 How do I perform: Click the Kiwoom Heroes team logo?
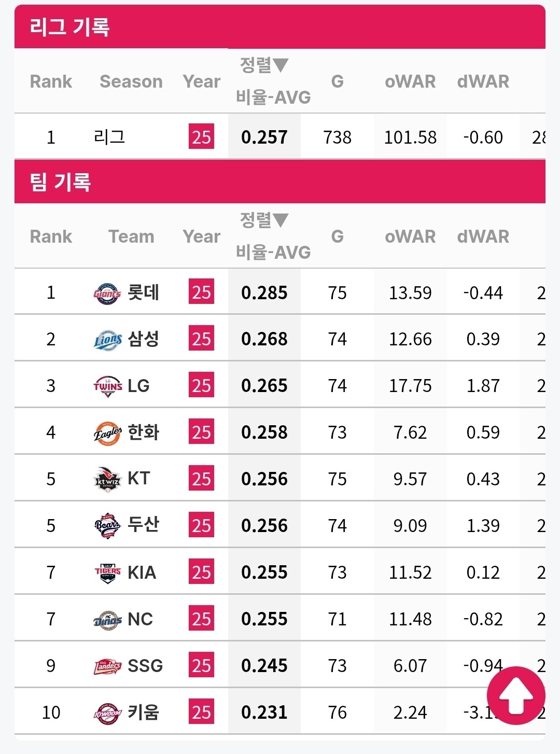click(107, 713)
